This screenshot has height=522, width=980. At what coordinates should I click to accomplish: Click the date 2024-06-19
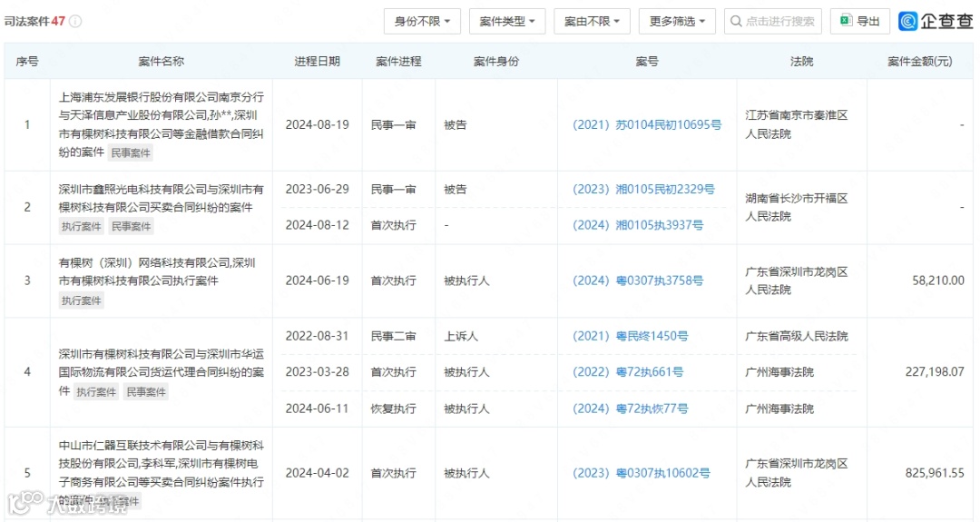317,281
